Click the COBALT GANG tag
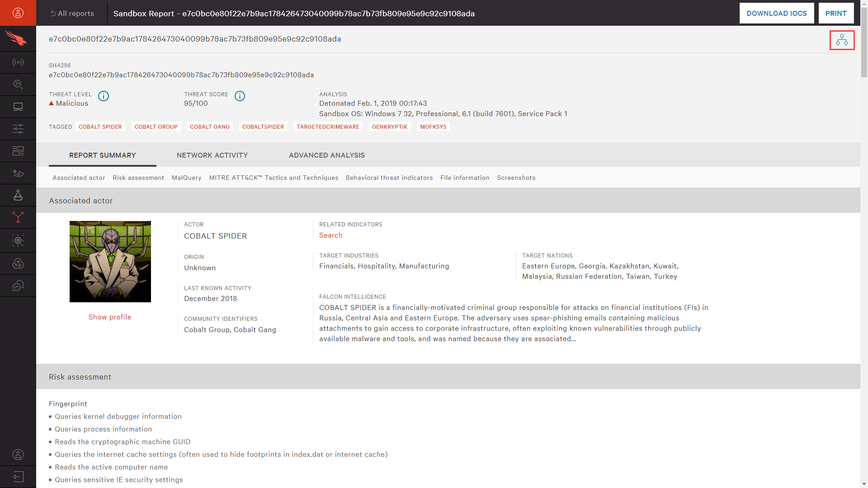This screenshot has width=868, height=488. [x=210, y=127]
